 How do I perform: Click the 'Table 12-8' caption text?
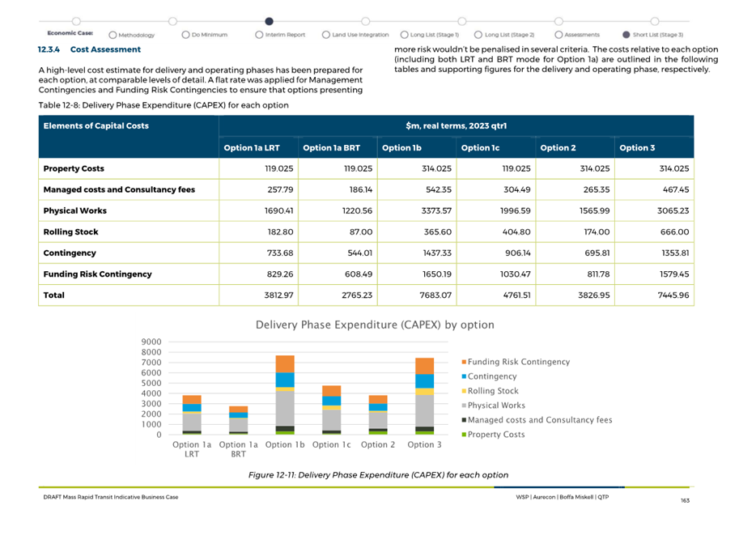pos(164,105)
